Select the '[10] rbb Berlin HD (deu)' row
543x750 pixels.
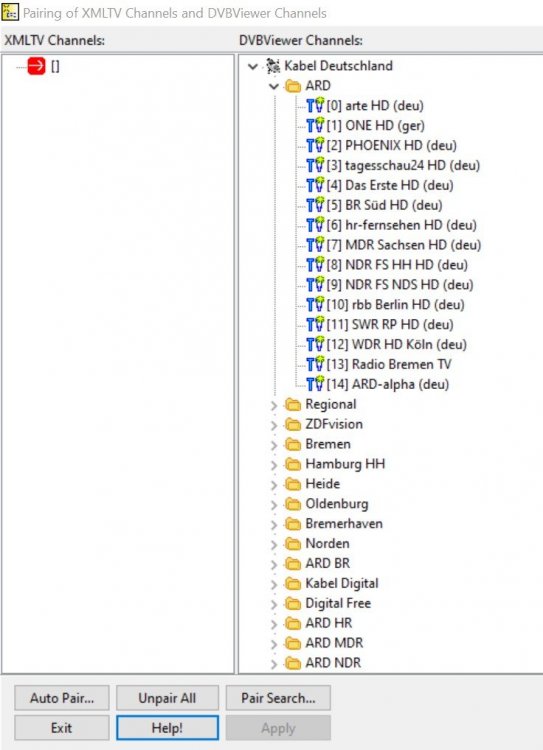396,305
